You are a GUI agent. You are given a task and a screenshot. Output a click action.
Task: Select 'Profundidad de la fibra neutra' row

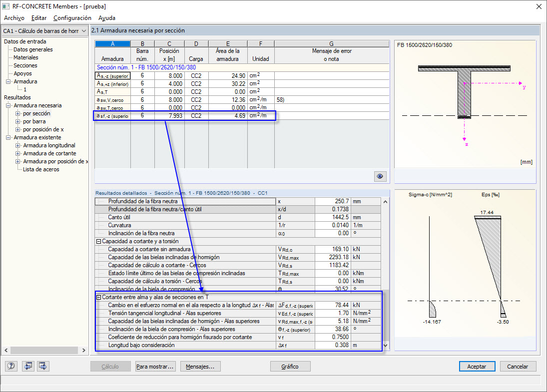tap(238, 201)
